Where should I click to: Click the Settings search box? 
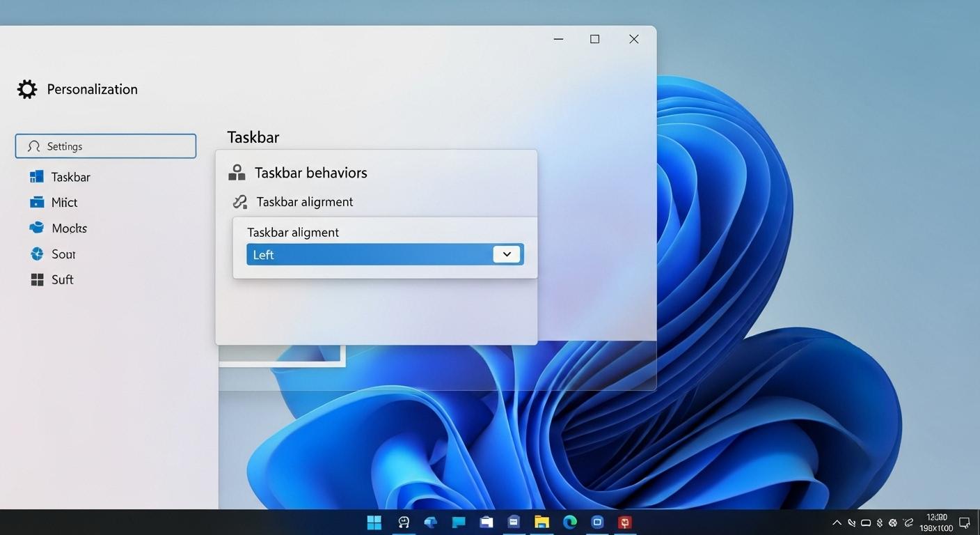pyautogui.click(x=105, y=146)
